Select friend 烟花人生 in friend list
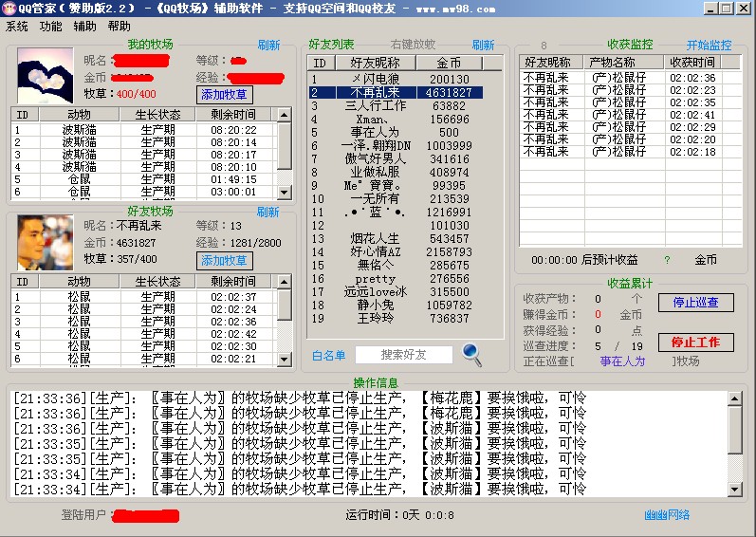Viewport: 756px width, 537px height. [396, 238]
